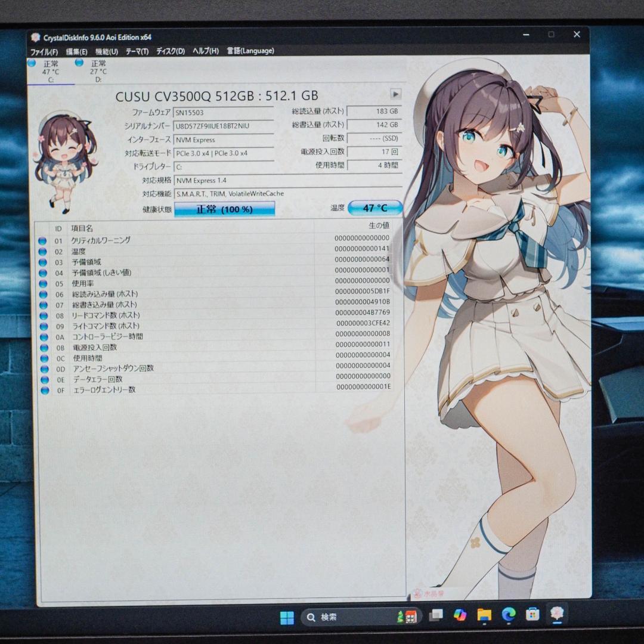Select the 総読み込み量 (ホスト) row

[x=213, y=293]
